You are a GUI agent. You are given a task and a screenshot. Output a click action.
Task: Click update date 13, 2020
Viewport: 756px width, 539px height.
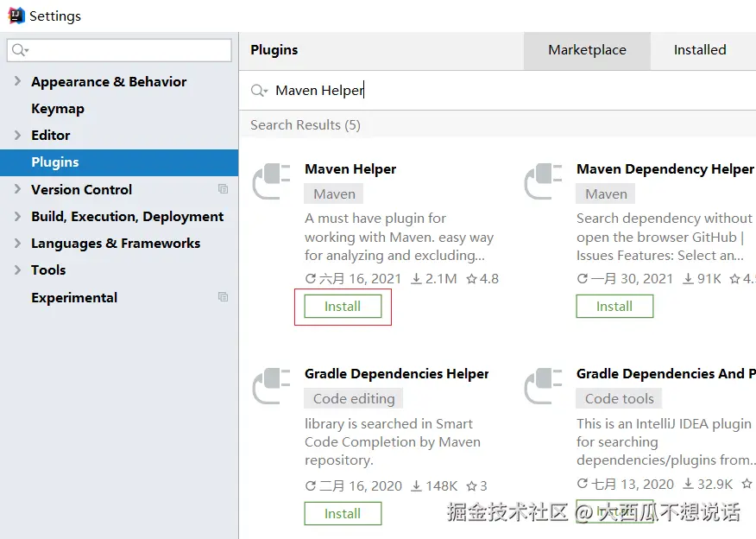pyautogui.click(x=626, y=484)
